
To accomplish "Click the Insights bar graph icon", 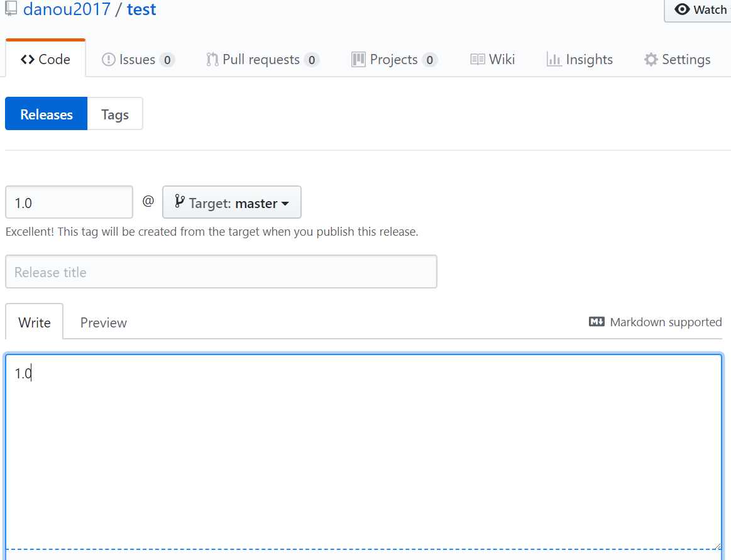I will point(554,59).
